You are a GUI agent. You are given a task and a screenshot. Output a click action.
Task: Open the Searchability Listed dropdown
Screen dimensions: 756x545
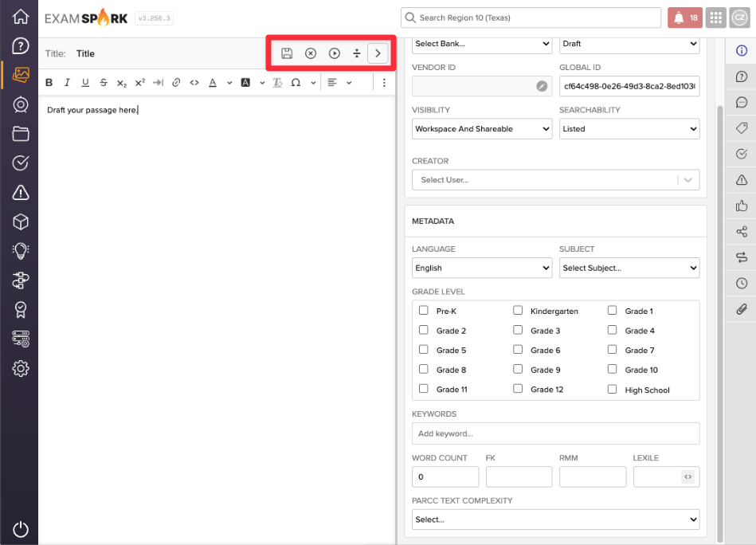pos(629,129)
